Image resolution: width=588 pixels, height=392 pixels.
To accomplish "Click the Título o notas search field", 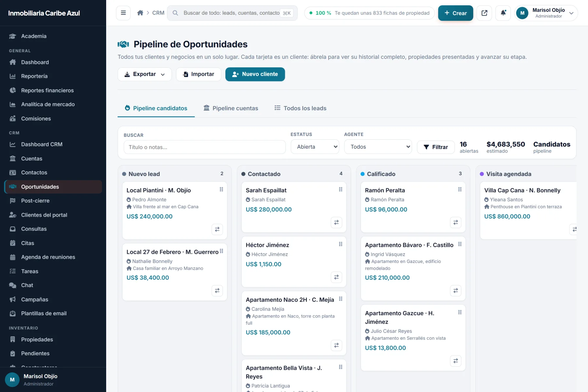I will coord(204,147).
